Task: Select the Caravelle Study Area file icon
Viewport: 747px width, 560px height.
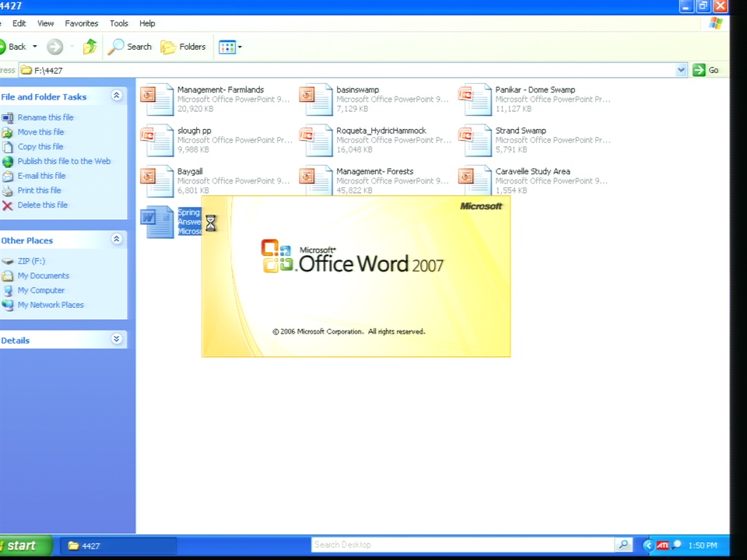Action: pyautogui.click(x=475, y=180)
